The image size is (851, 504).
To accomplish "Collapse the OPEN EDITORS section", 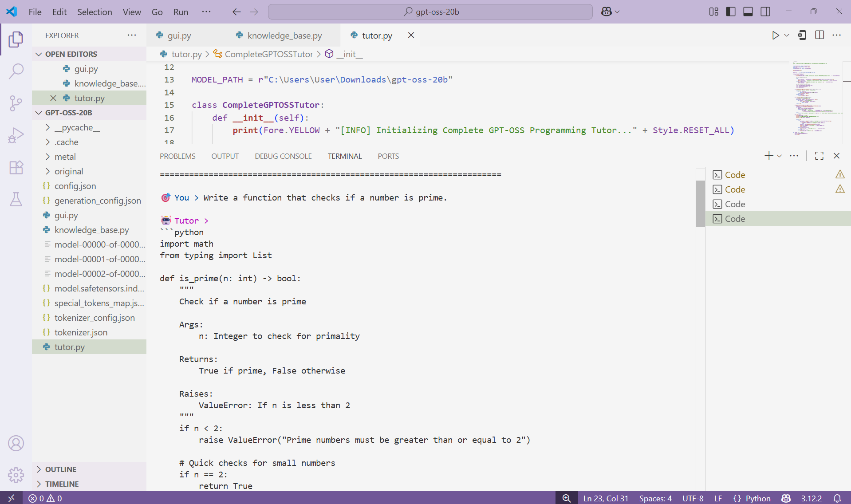I will click(89, 54).
